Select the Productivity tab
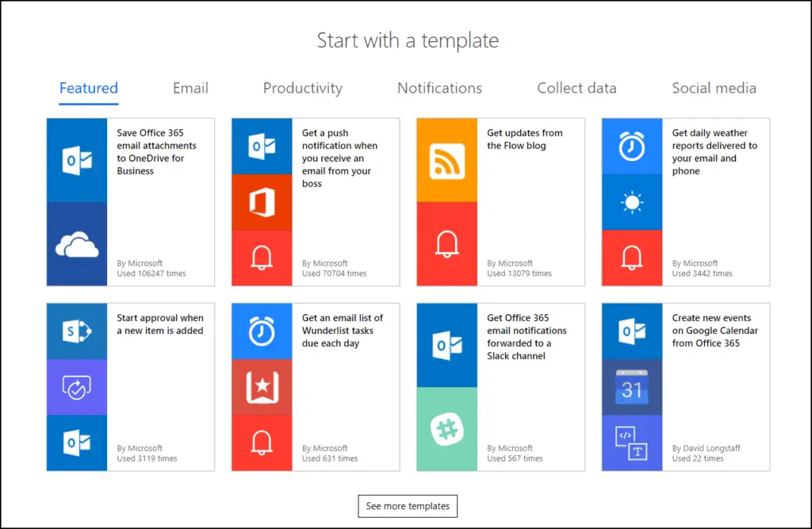Image resolution: width=812 pixels, height=529 pixels. pos(303,88)
